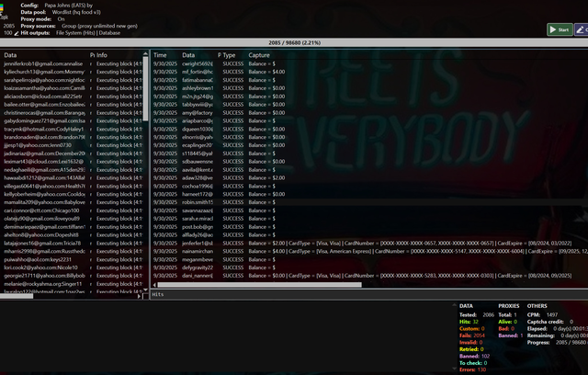The image size is (588, 375).
Task: Click the Custom: 0 statistic
Action: (x=471, y=328)
